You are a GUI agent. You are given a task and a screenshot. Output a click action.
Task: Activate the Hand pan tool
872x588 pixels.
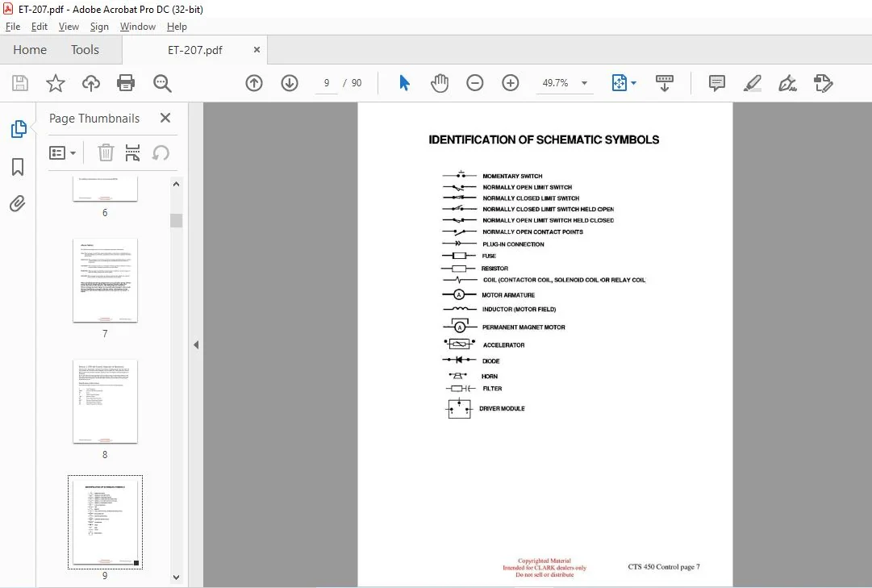point(440,83)
